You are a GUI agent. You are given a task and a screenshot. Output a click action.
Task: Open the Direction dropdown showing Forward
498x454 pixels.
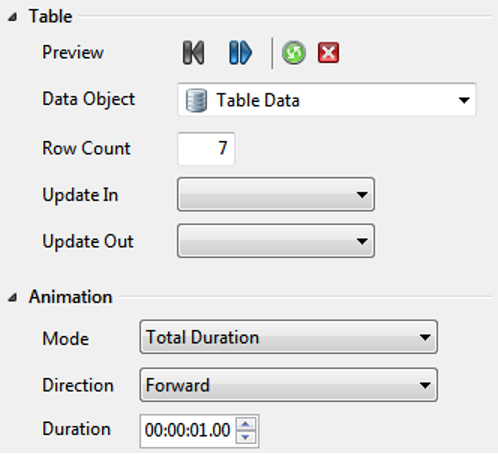point(289,385)
